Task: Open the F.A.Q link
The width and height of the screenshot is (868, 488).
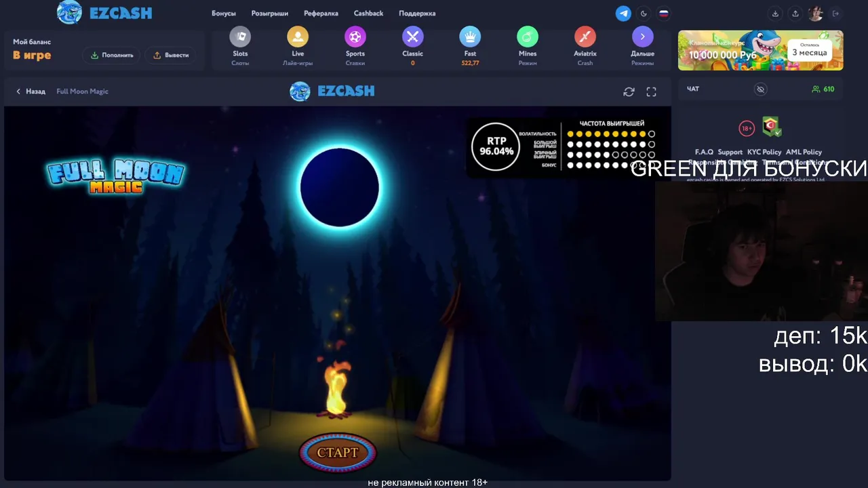Action: (x=704, y=152)
